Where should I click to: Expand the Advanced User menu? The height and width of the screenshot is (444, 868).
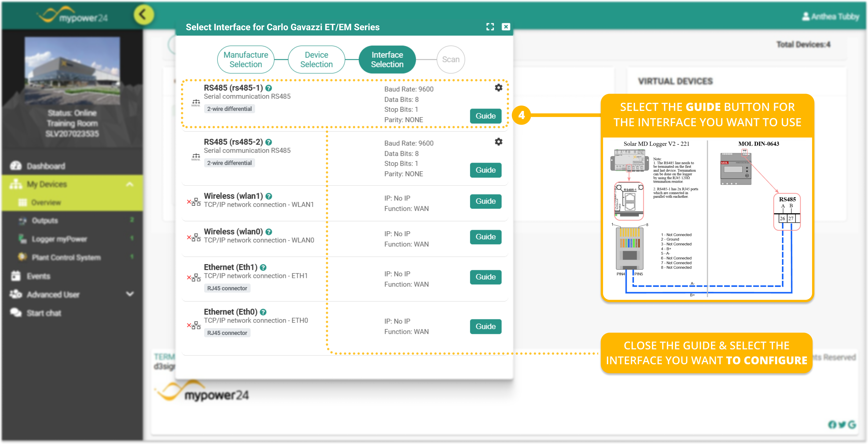130,294
